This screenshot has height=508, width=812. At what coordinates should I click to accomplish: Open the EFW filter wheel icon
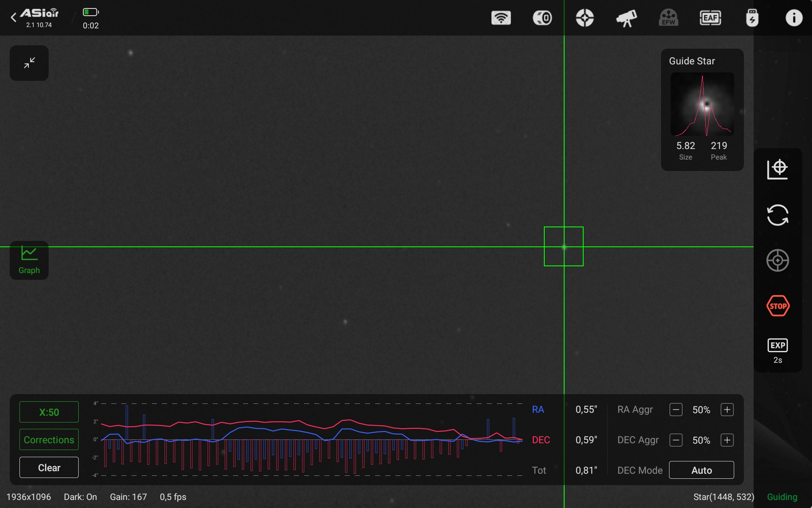[x=668, y=18]
